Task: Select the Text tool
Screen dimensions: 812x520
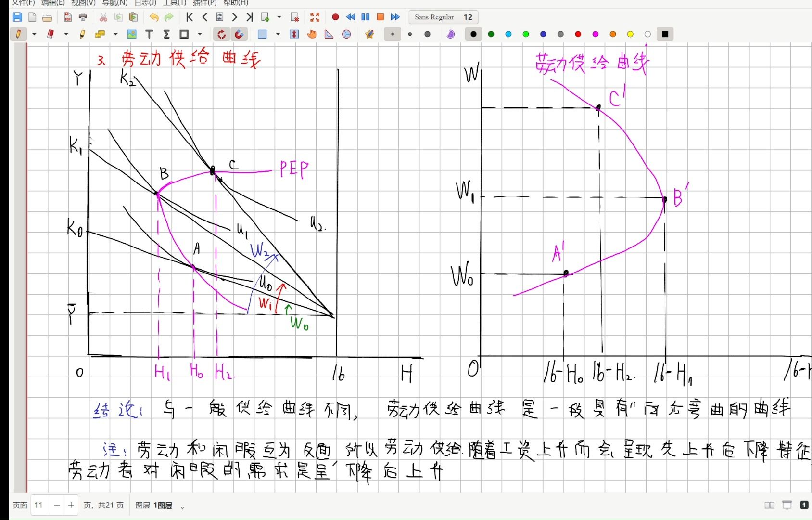Action: [149, 34]
